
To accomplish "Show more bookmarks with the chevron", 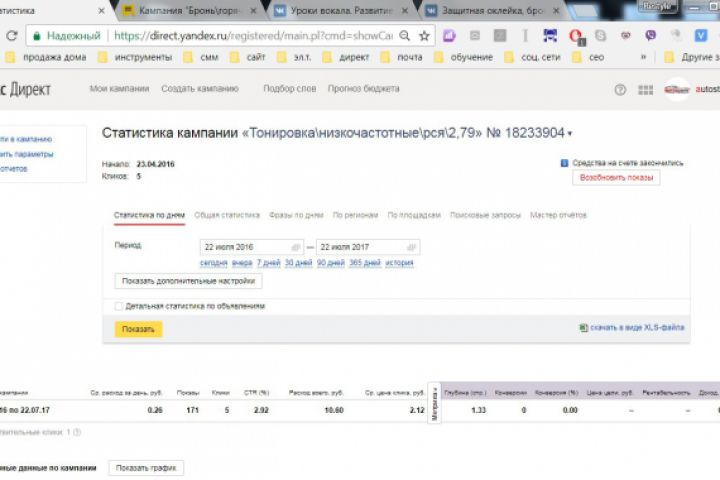I will point(643,57).
